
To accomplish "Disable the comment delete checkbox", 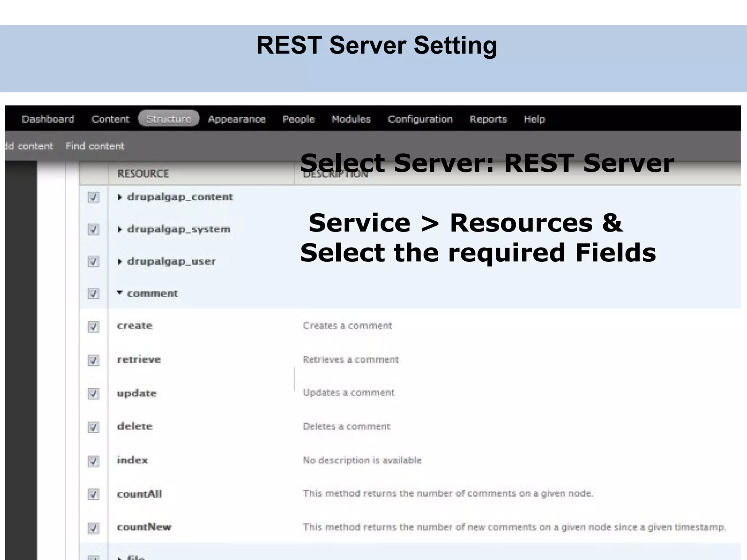I will (93, 427).
